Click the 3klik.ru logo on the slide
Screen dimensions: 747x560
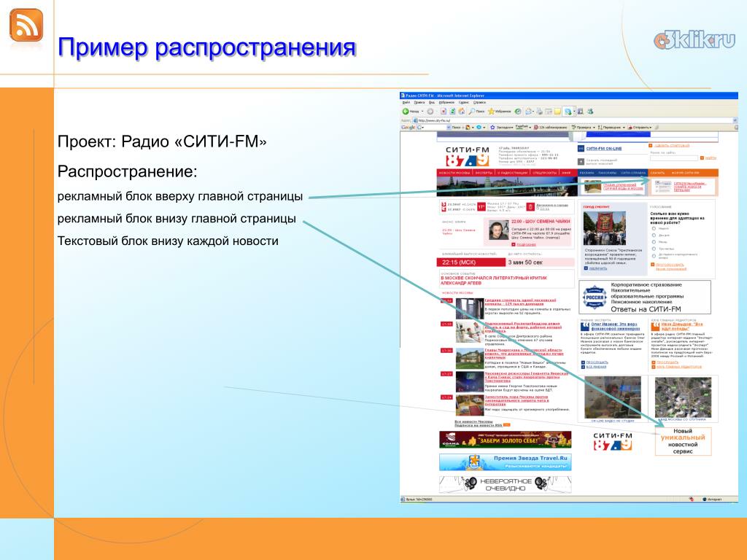click(694, 41)
